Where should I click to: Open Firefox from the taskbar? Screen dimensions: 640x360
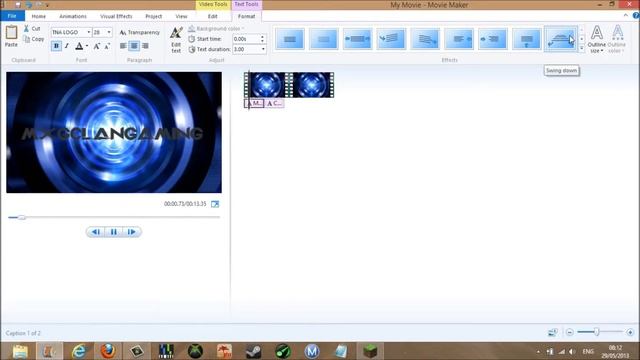pos(108,351)
